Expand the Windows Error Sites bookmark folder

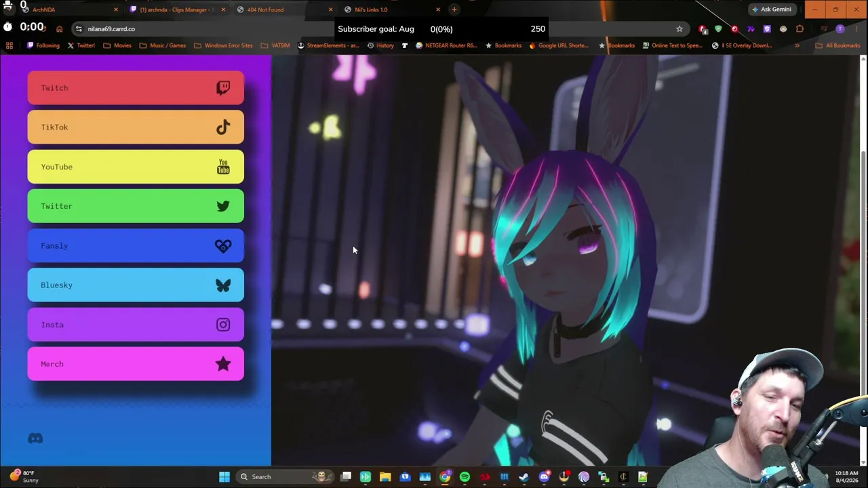click(223, 45)
